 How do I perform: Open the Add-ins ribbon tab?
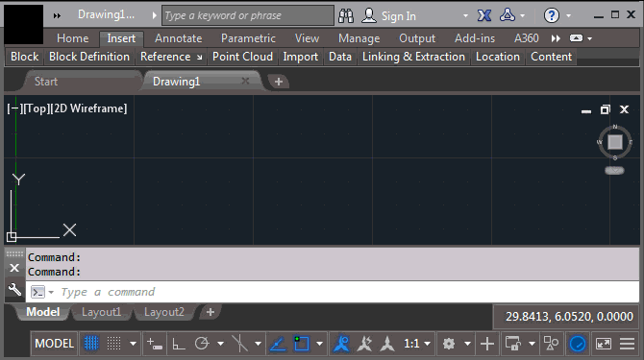pos(475,38)
